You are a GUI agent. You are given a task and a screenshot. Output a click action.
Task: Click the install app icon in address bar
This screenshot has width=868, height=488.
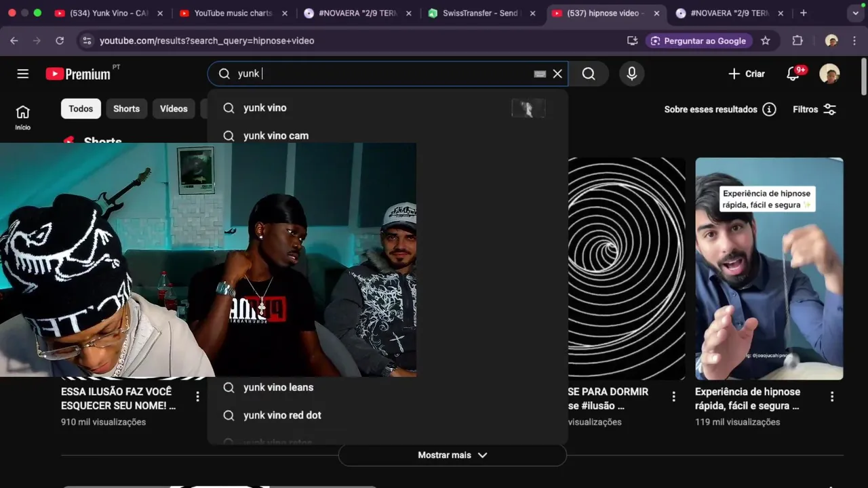tap(632, 41)
